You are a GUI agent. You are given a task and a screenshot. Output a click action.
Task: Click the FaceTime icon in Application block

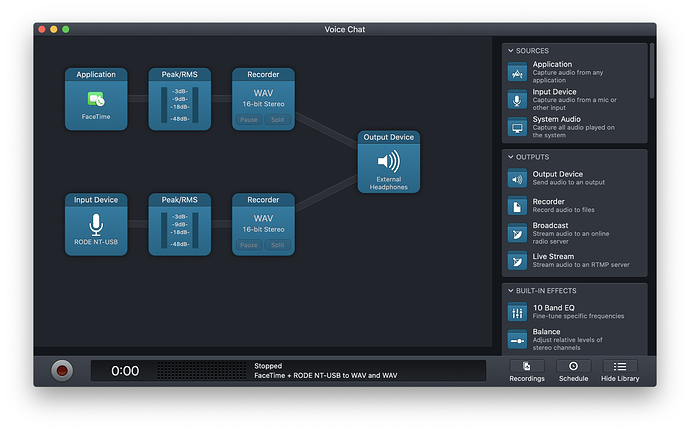pyautogui.click(x=96, y=99)
